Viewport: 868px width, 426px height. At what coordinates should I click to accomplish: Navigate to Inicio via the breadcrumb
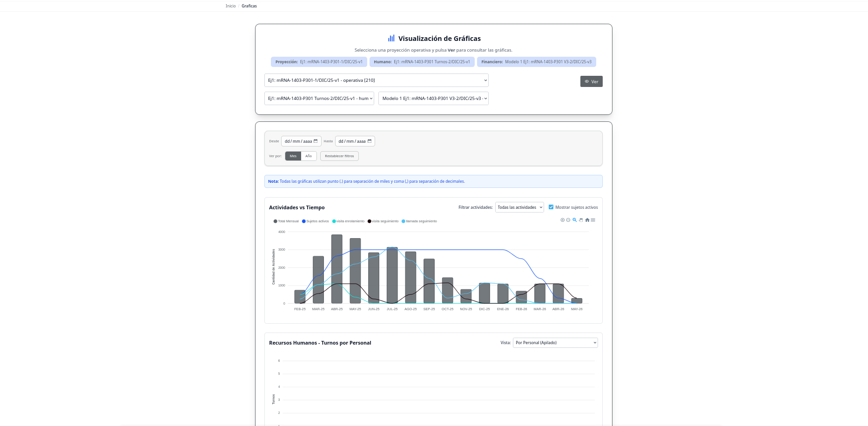coord(230,6)
